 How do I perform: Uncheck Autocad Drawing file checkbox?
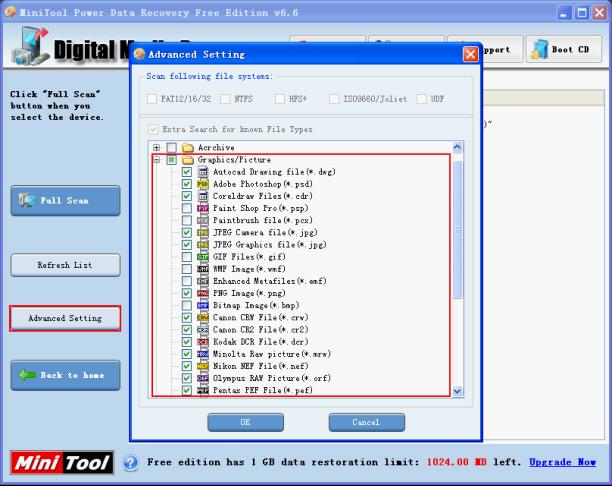(187, 172)
